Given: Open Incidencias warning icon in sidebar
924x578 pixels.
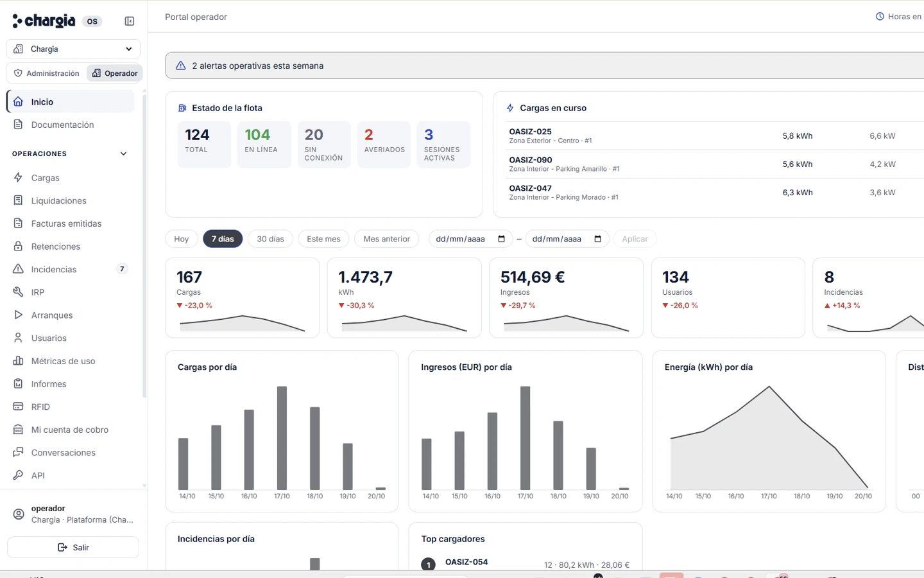Looking at the screenshot, I should tap(19, 269).
